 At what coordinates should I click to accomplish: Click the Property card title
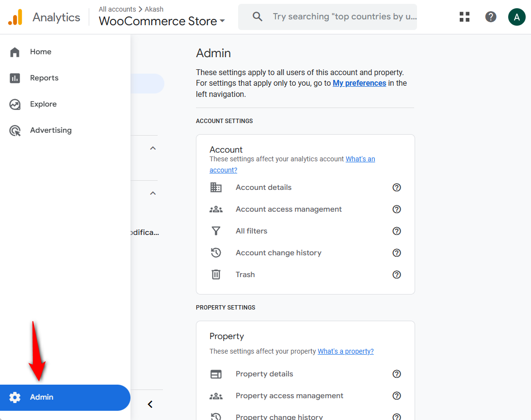click(226, 336)
